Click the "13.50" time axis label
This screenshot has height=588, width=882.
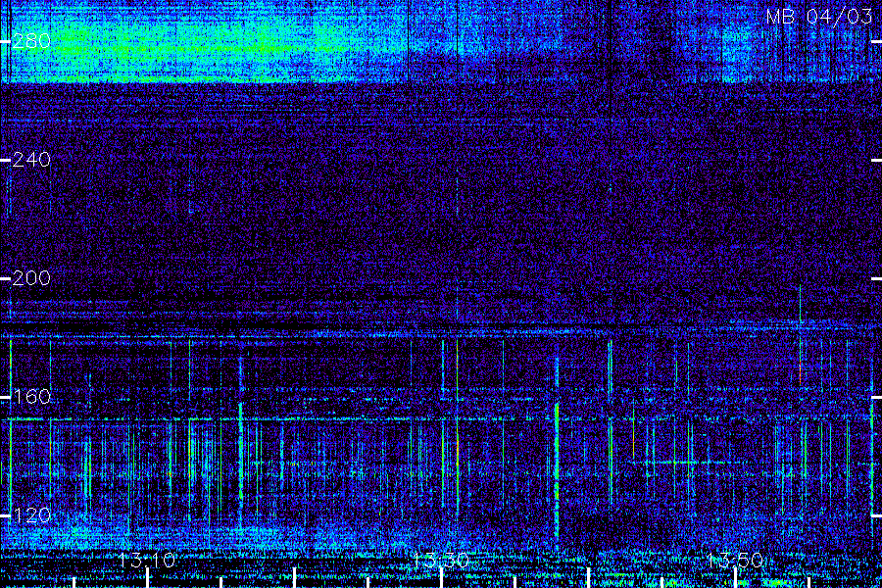[x=735, y=561]
